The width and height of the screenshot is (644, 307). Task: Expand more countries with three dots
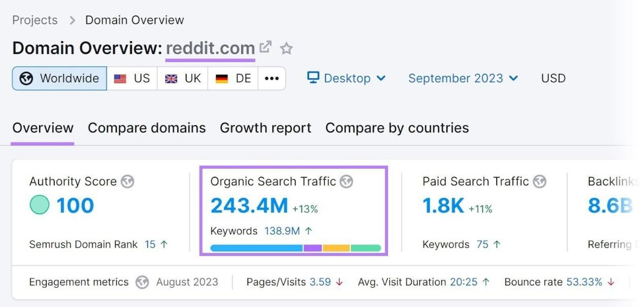[272, 78]
